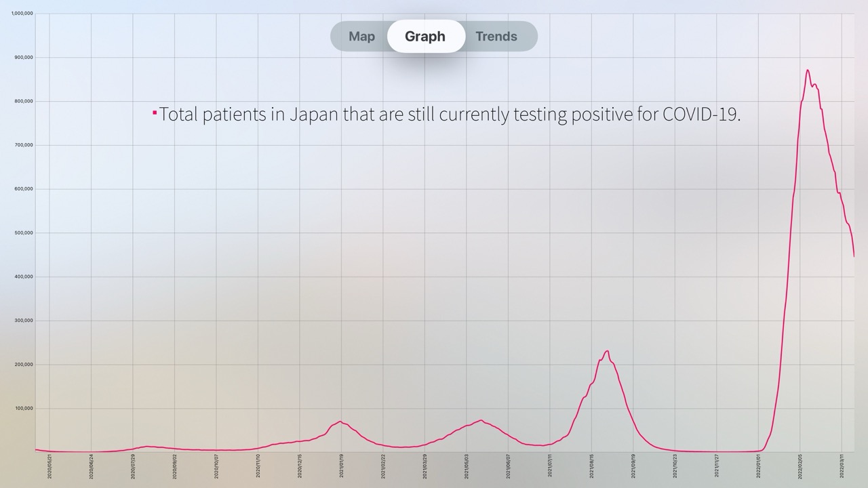Click the August 2021 wave peak on graph
The height and width of the screenshot is (488, 868).
click(x=607, y=350)
